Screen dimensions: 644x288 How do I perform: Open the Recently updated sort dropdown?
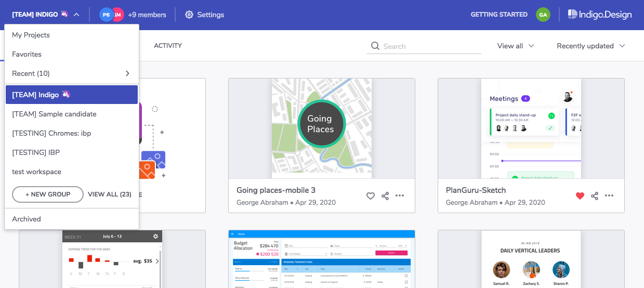click(590, 46)
